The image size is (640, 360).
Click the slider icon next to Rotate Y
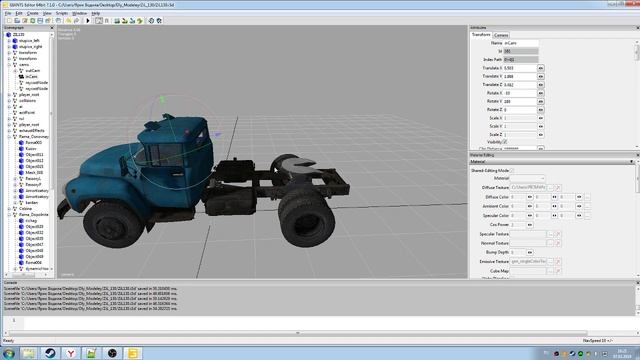click(x=541, y=101)
